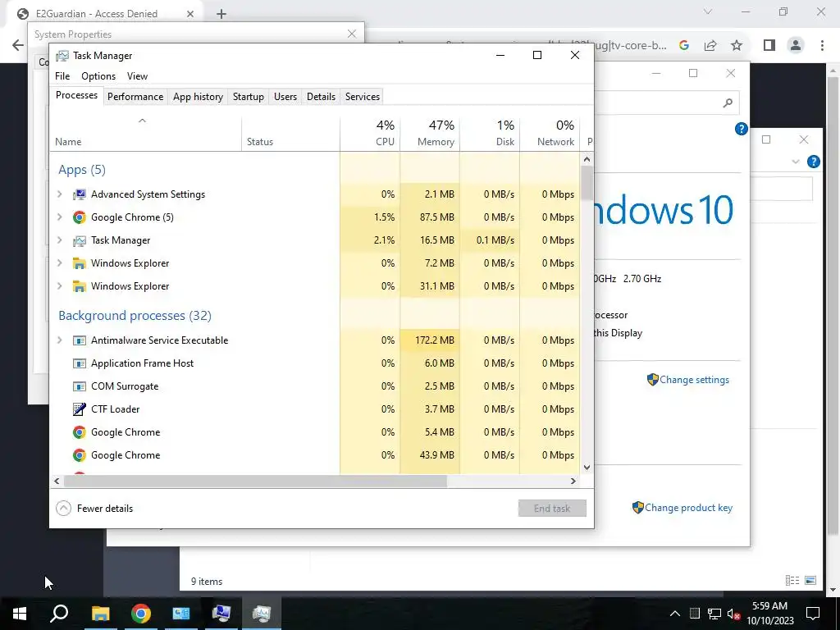
Task: Expand Advanced System Settings process
Action: coord(60,194)
